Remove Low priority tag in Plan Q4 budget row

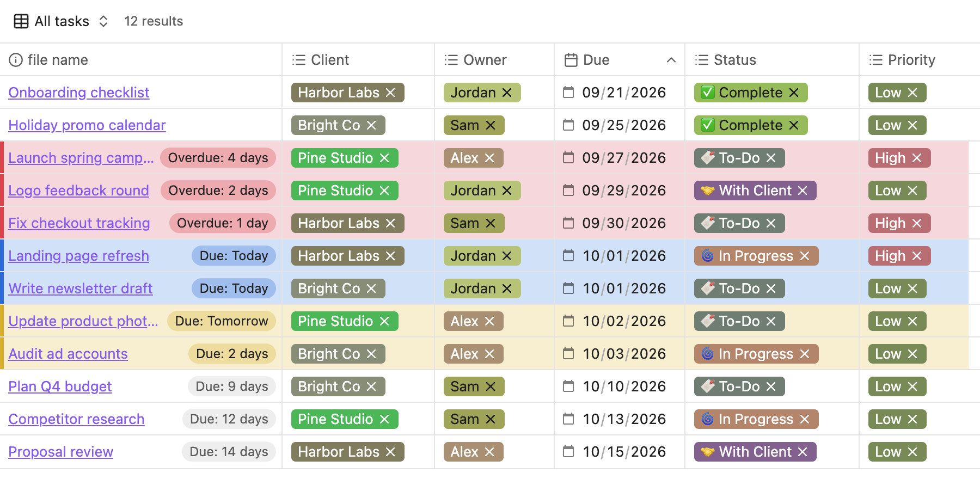click(x=912, y=386)
